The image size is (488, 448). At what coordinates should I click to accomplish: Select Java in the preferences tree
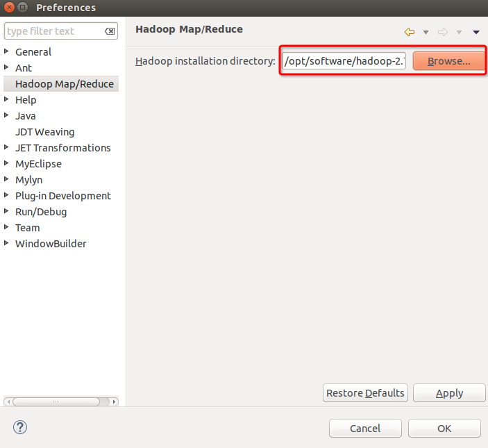[26, 116]
